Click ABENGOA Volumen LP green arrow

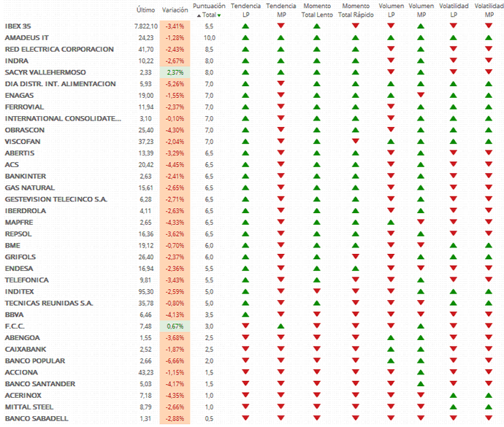(x=391, y=338)
